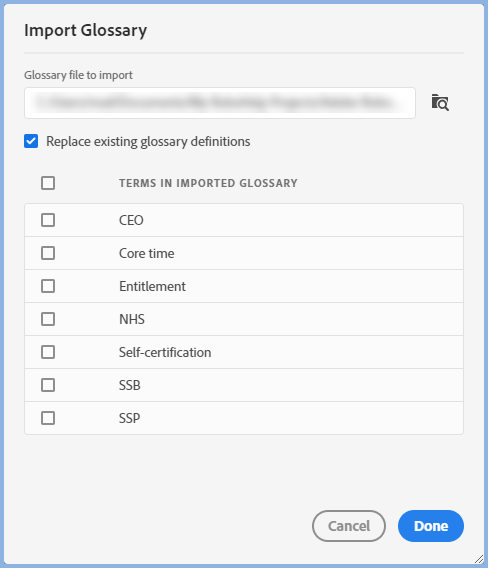Click the Done button

431,526
